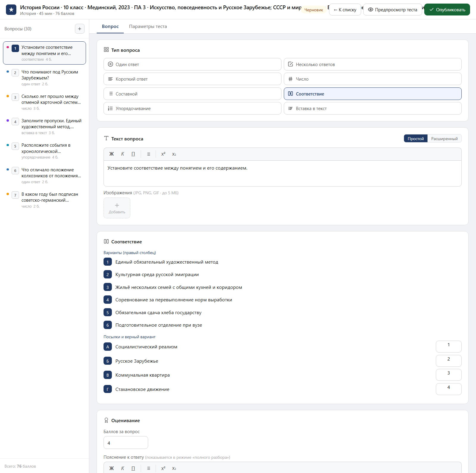Image resolution: width=476 pixels, height=473 pixels.
Task: Apply subscript in question text toolbar
Action: click(x=174, y=154)
